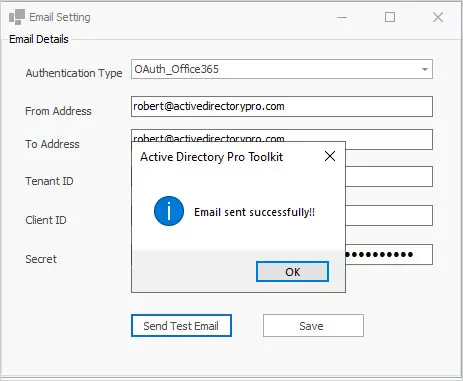Viewport: 463px width, 381px height.
Task: Click the 'Email sent successfully!!' message text
Action: (255, 212)
